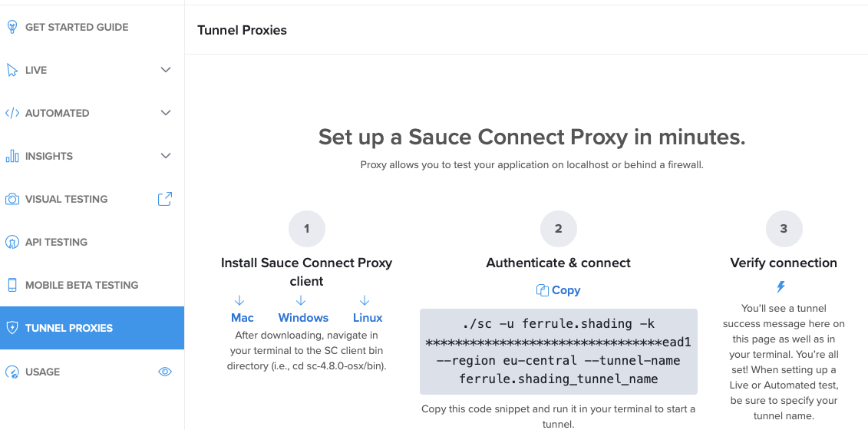
Task: Click the Live cursor icon in sidebar
Action: click(12, 70)
